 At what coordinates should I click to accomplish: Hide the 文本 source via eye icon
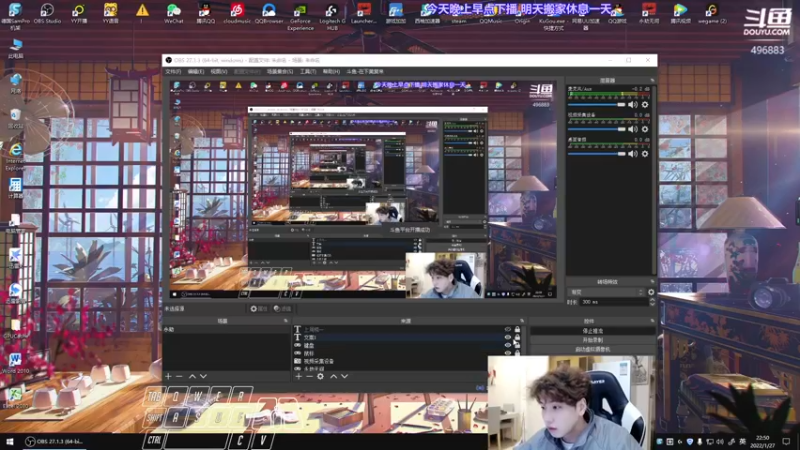tap(508, 337)
